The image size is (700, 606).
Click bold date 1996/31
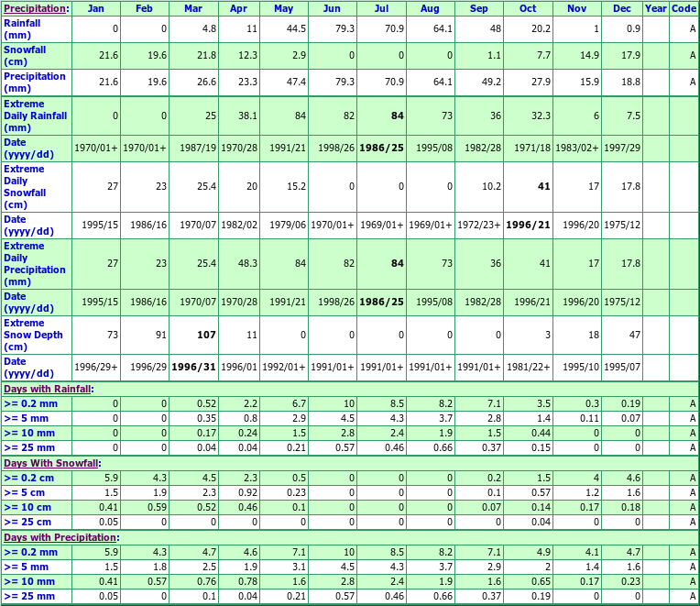pos(193,367)
